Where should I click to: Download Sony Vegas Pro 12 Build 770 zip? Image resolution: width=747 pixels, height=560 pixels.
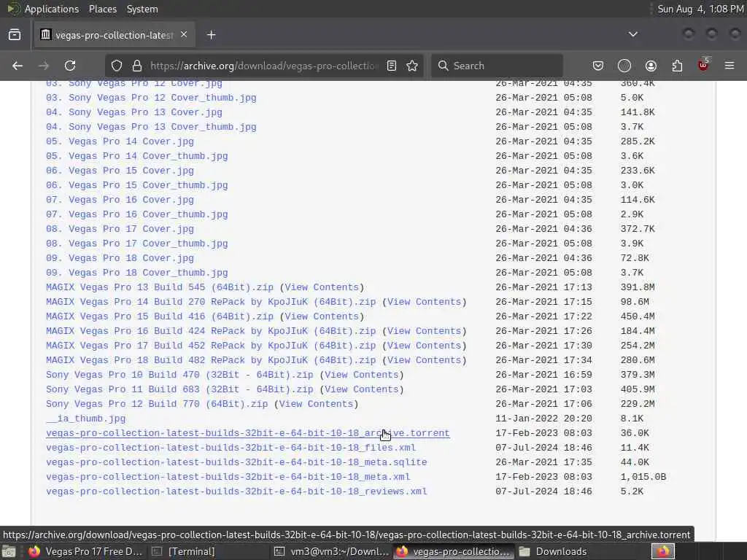(x=157, y=404)
